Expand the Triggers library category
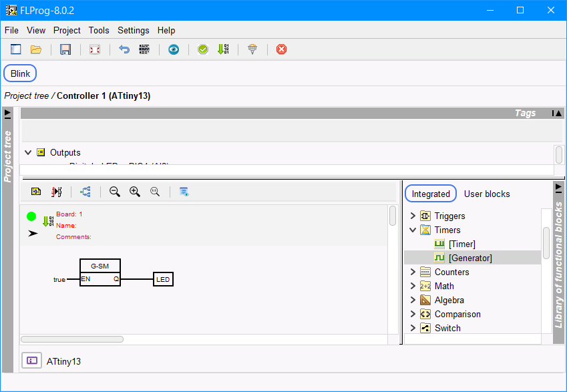This screenshot has width=567, height=392. pos(413,216)
